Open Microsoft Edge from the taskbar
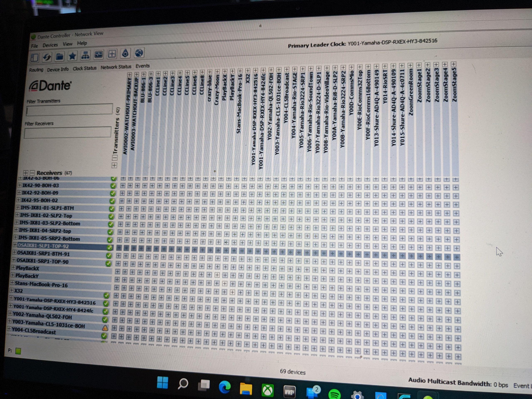 [x=225, y=387]
